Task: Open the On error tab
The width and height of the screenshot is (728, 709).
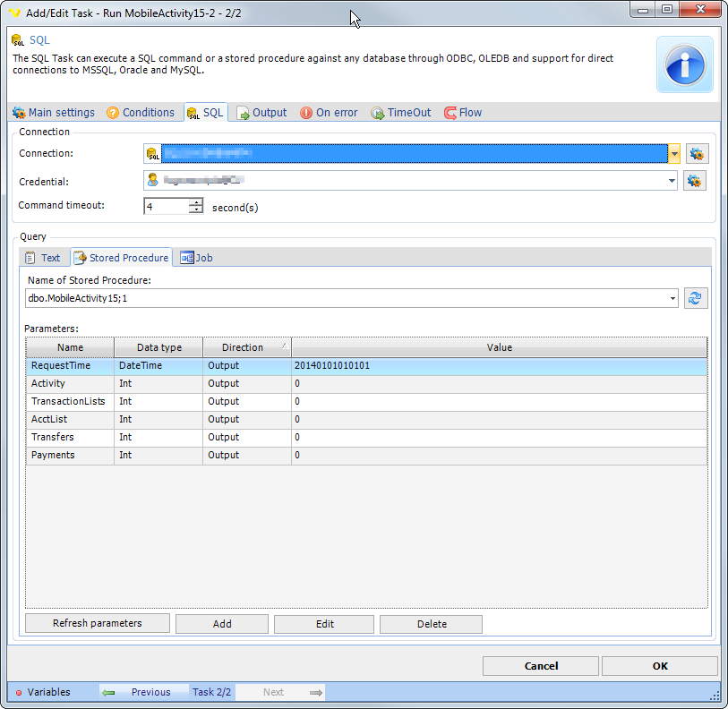Action: point(328,113)
